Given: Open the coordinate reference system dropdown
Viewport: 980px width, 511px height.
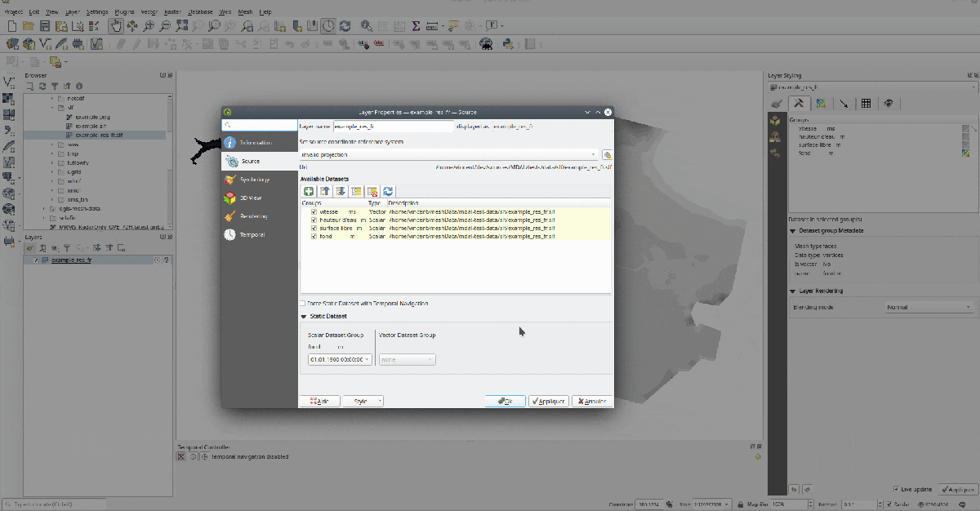Looking at the screenshot, I should click(x=449, y=154).
